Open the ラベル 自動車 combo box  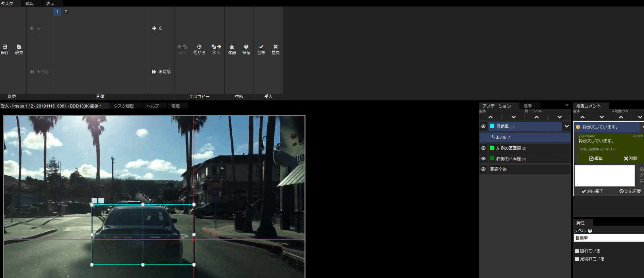[x=609, y=238]
